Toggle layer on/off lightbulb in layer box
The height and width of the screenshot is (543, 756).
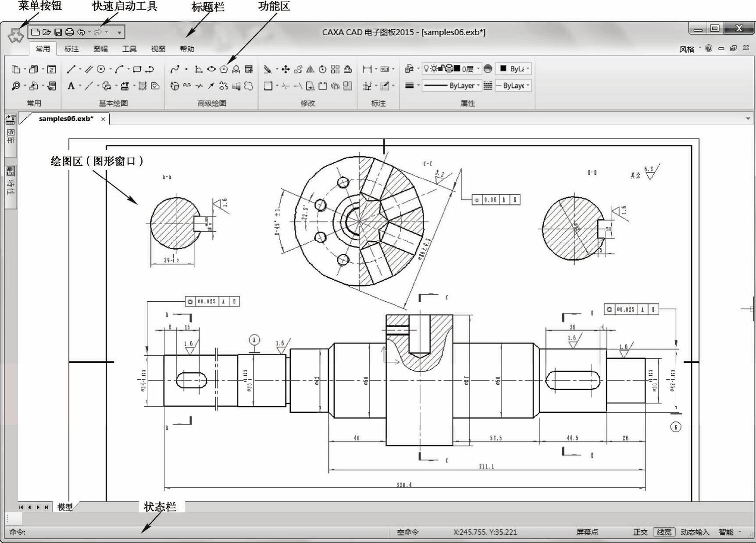coord(426,69)
